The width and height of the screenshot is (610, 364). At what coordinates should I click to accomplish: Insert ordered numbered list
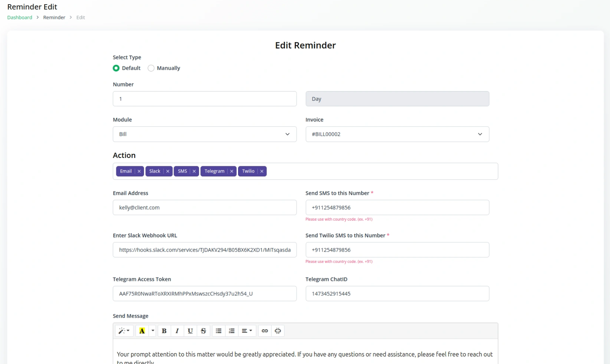tap(231, 331)
